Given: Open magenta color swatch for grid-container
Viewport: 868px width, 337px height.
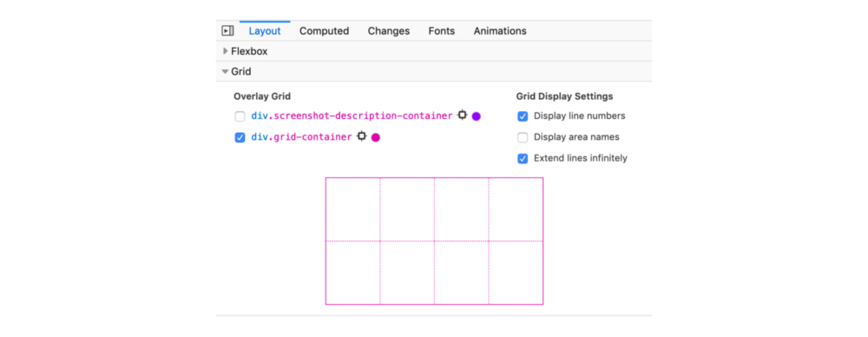Looking at the screenshot, I should click(375, 137).
